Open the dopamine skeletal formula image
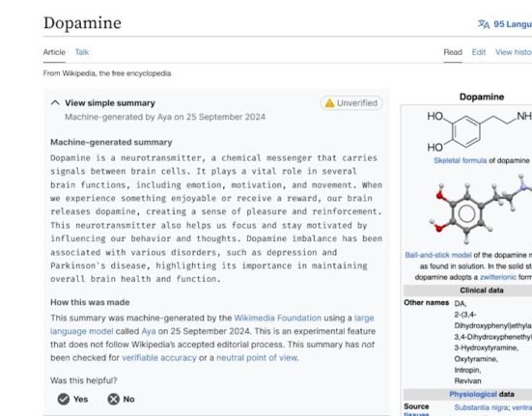 [x=479, y=131]
